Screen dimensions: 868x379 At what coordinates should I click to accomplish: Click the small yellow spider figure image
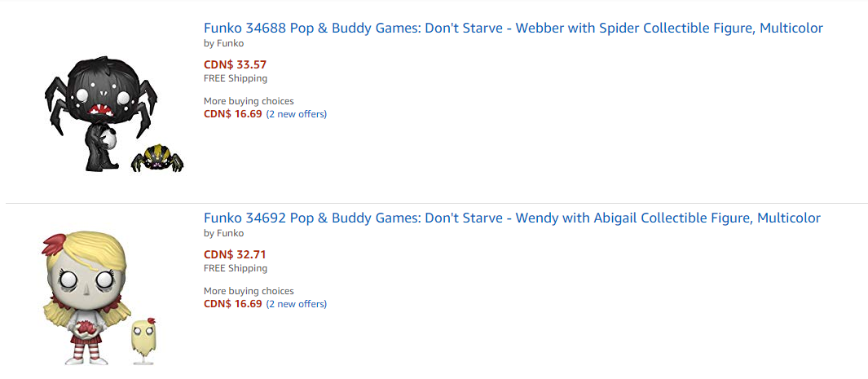[x=164, y=158]
